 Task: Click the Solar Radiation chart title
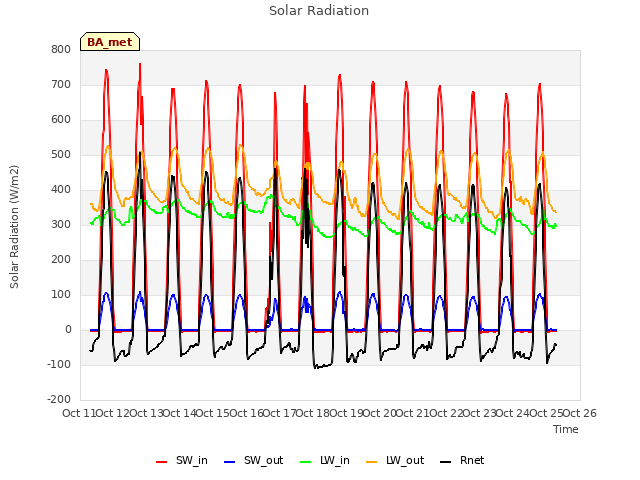319,11
